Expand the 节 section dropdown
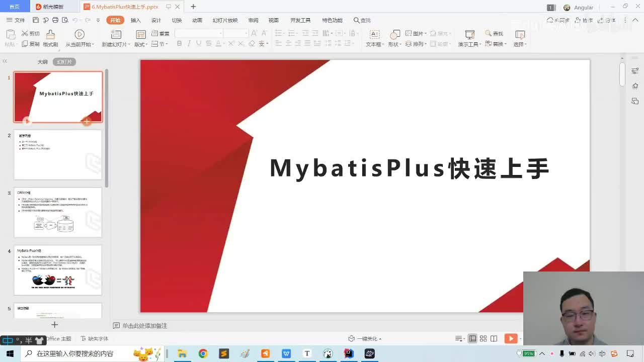 pos(167,45)
